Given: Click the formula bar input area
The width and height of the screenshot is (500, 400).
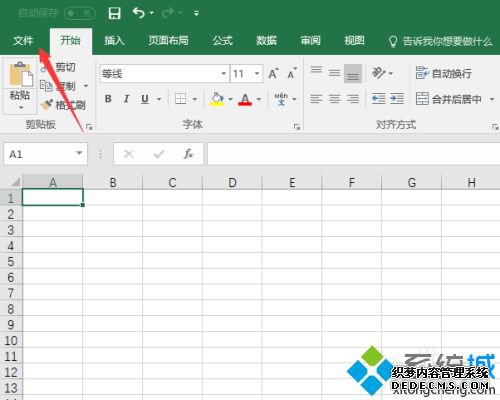Looking at the screenshot, I should [x=353, y=154].
